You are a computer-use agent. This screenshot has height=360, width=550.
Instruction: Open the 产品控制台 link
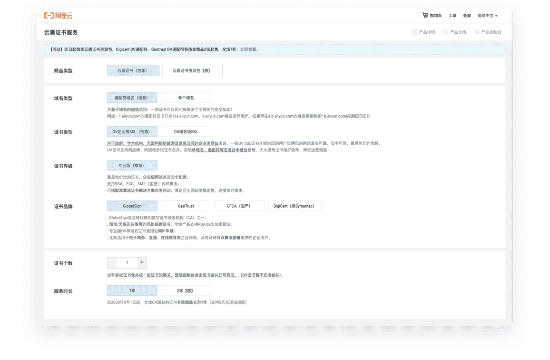[x=488, y=32]
